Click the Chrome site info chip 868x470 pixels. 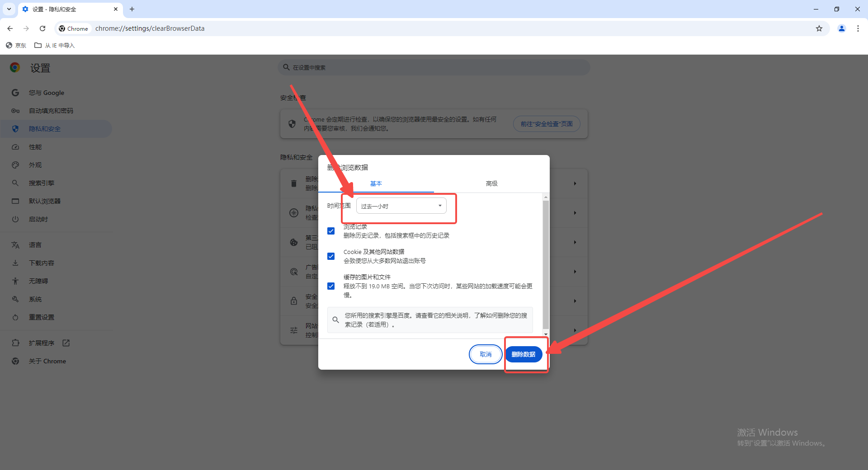click(74, 28)
